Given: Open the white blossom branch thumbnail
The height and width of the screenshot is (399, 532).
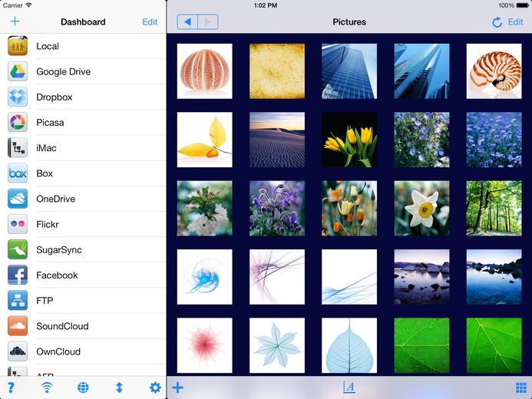Looking at the screenshot, I should (205, 208).
